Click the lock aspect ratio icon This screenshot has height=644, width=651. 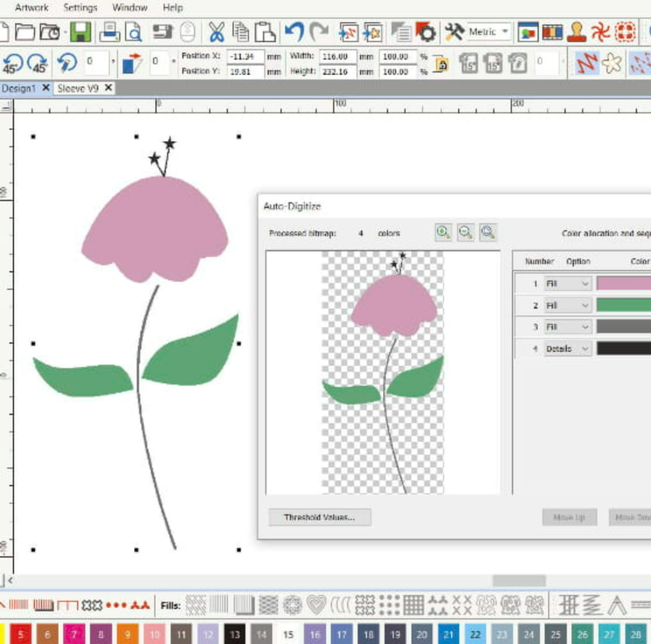coord(441,64)
